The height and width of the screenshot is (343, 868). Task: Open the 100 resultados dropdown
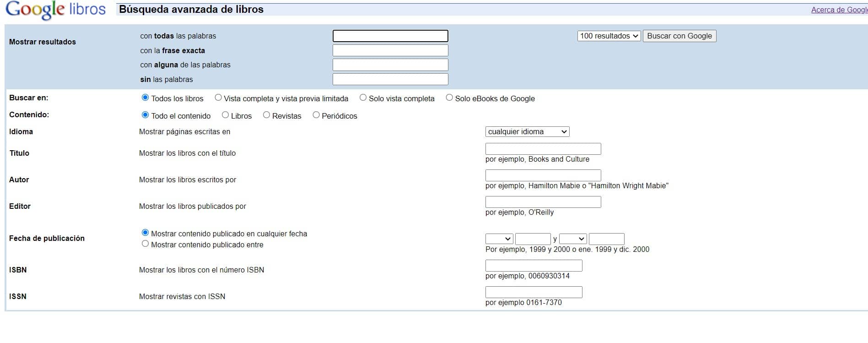pyautogui.click(x=609, y=36)
